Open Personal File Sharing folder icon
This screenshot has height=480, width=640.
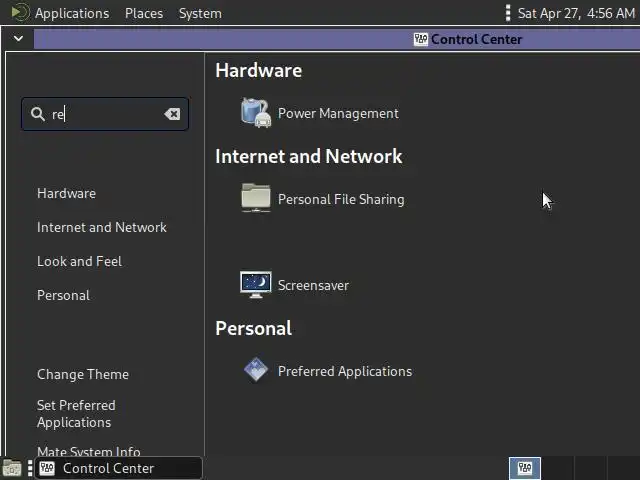(x=256, y=198)
